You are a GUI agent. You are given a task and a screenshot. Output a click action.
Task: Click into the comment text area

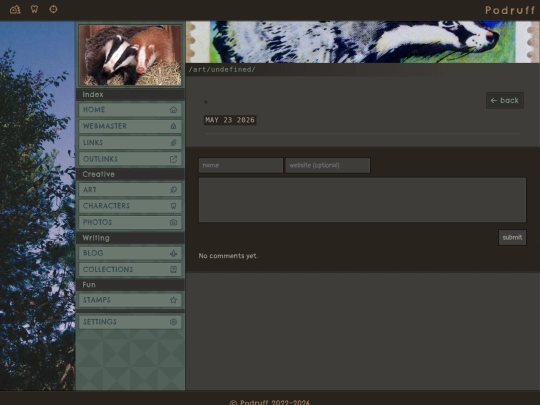(362, 200)
